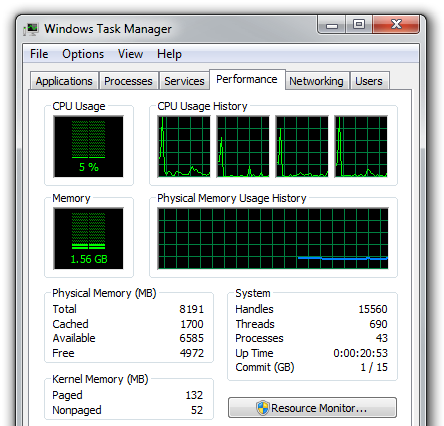The image size is (444, 426).
Task: Click the System group label
Action: pyautogui.click(x=253, y=293)
